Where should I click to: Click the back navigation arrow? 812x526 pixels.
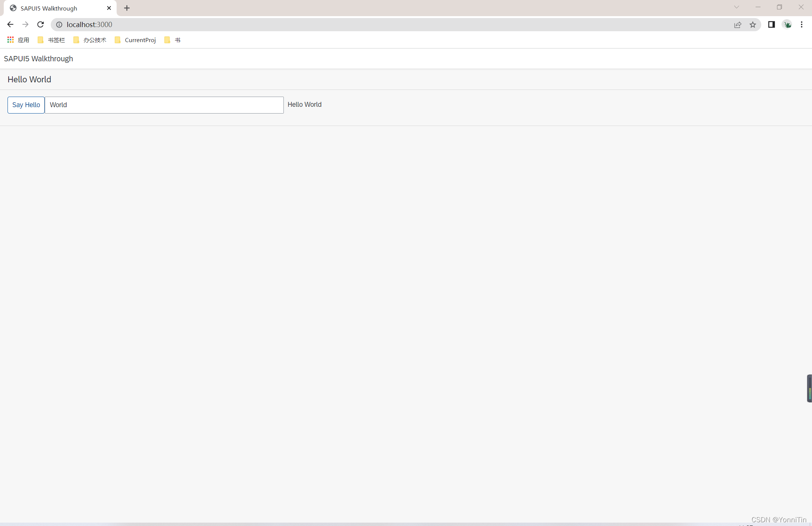click(x=10, y=24)
